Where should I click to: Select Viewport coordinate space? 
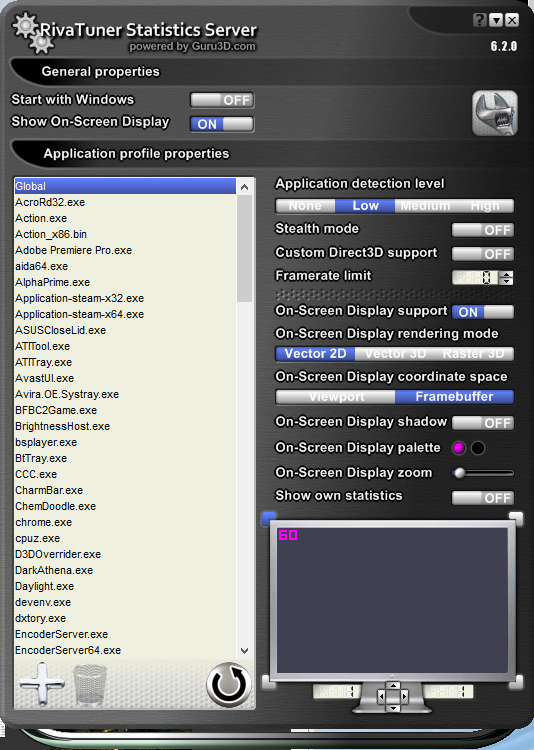pos(336,397)
